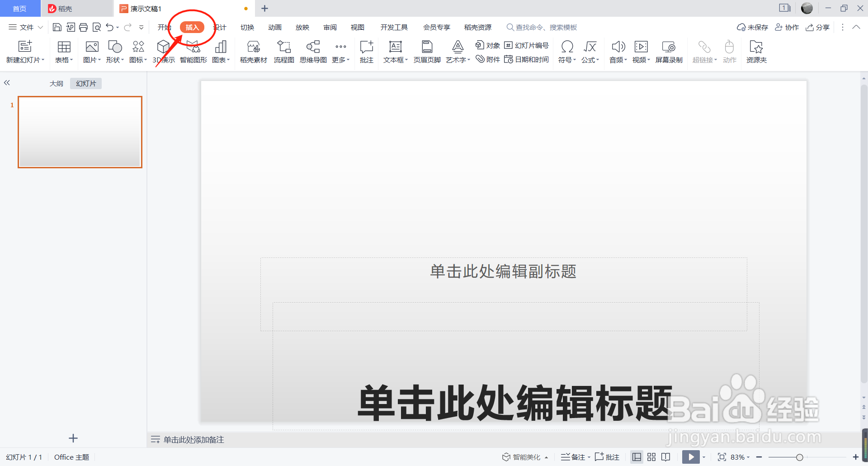Click the 分享 share button
The width and height of the screenshot is (868, 466).
pos(818,28)
